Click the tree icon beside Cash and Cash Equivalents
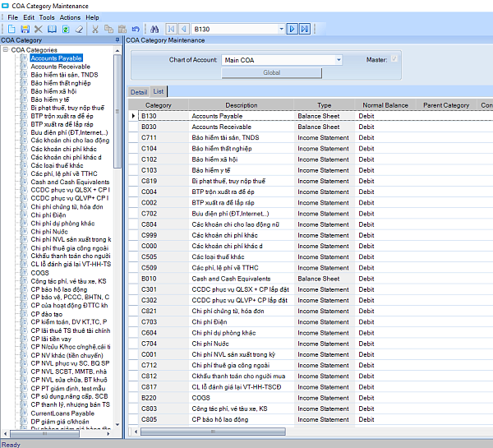Screen dimensions: 493x448 (x=24, y=182)
